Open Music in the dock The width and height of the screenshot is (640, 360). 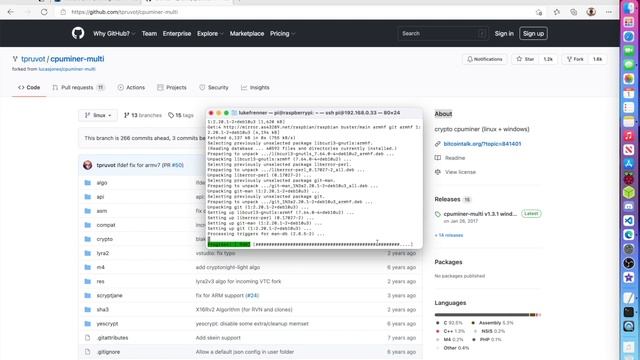tap(629, 136)
